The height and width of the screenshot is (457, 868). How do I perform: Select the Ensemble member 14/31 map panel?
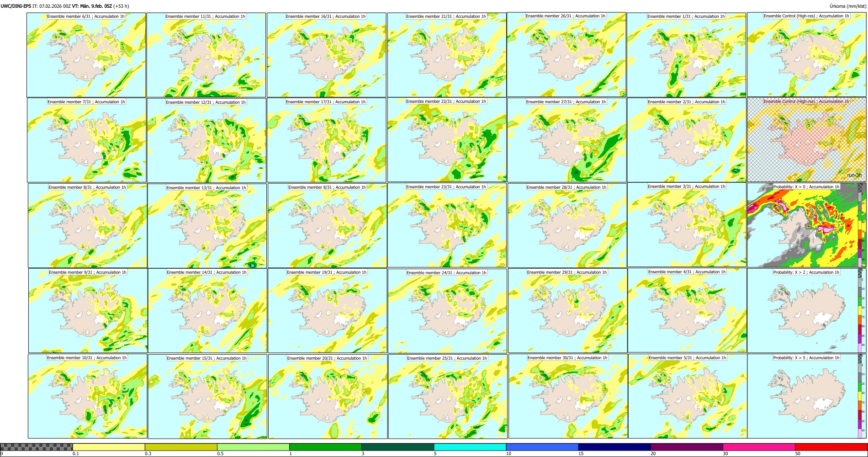[x=208, y=311]
